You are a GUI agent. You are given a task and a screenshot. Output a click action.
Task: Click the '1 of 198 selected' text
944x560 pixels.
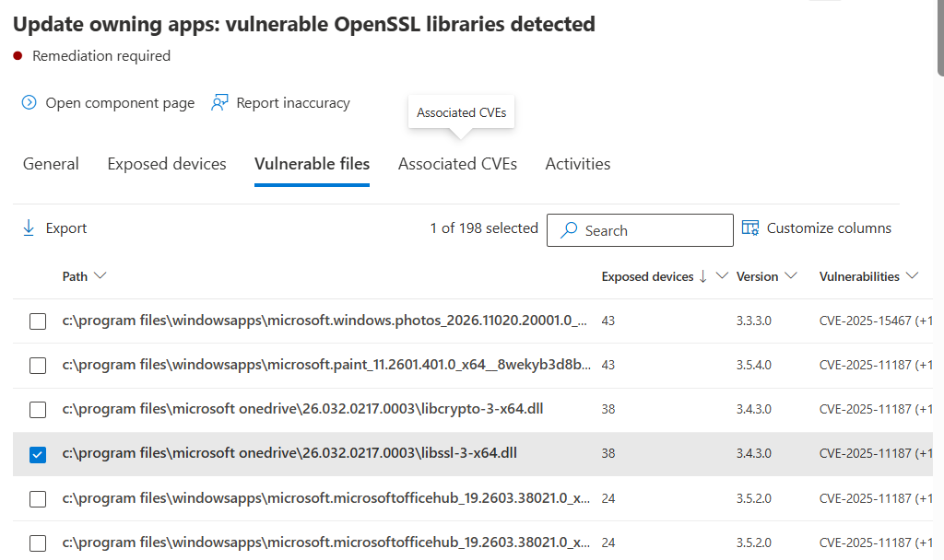coord(484,228)
